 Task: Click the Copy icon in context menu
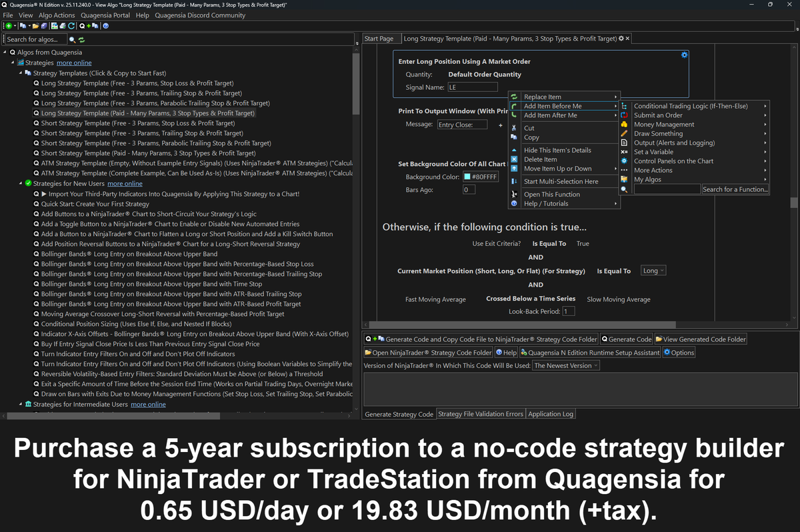tap(514, 137)
